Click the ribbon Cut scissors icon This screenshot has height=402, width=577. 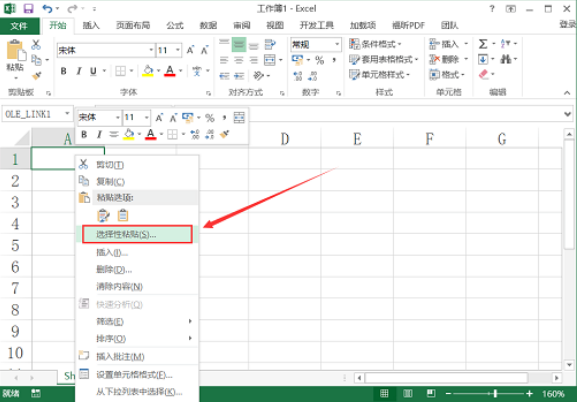36,45
